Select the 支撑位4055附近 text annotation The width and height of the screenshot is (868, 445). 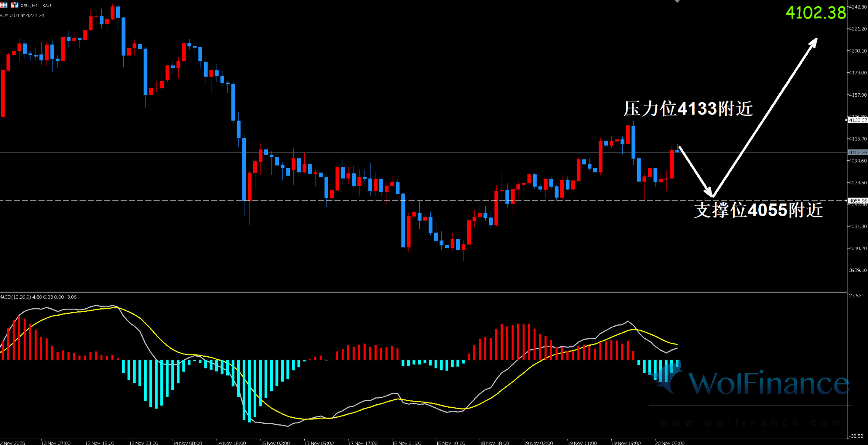(758, 210)
